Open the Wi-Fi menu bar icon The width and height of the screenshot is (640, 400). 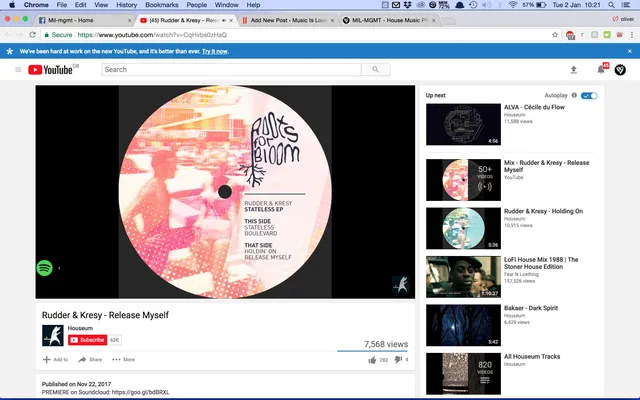tap(513, 5)
